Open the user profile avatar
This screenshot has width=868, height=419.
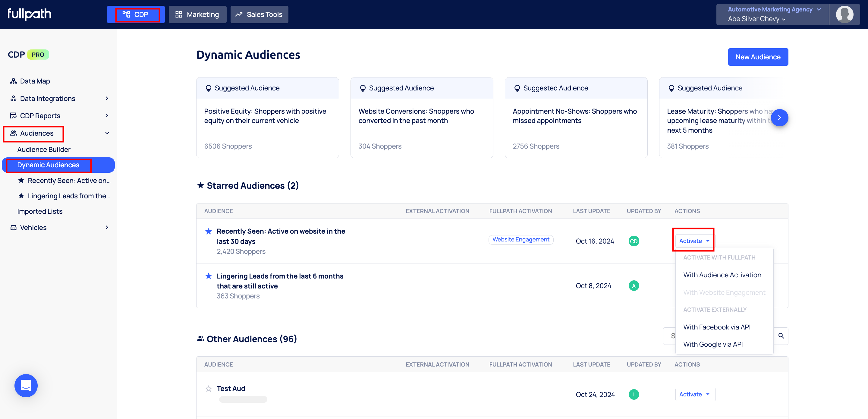844,14
